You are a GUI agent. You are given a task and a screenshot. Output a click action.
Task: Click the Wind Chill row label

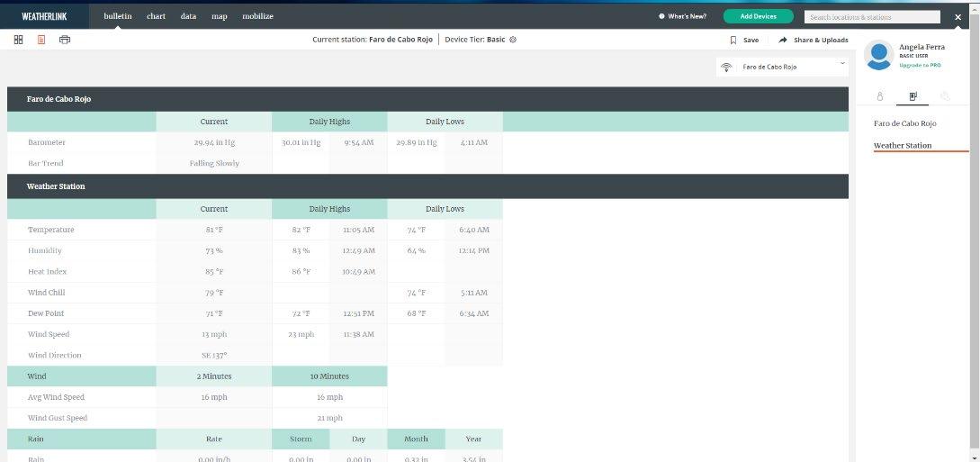pos(46,293)
